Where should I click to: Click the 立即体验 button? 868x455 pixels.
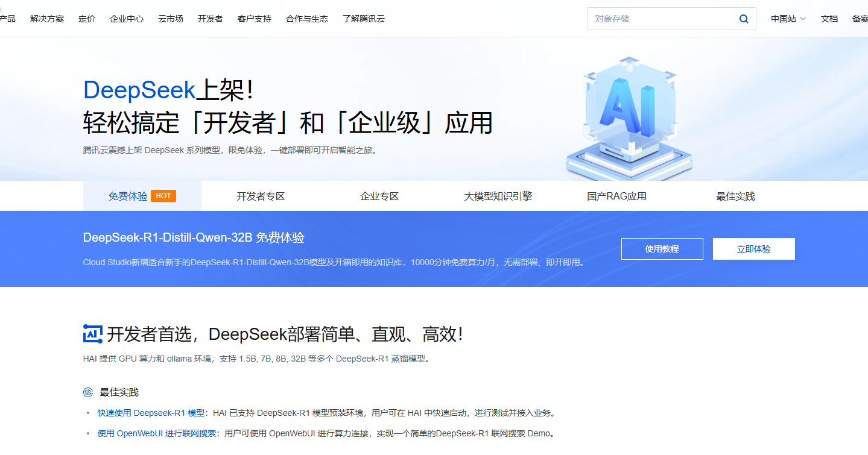754,249
